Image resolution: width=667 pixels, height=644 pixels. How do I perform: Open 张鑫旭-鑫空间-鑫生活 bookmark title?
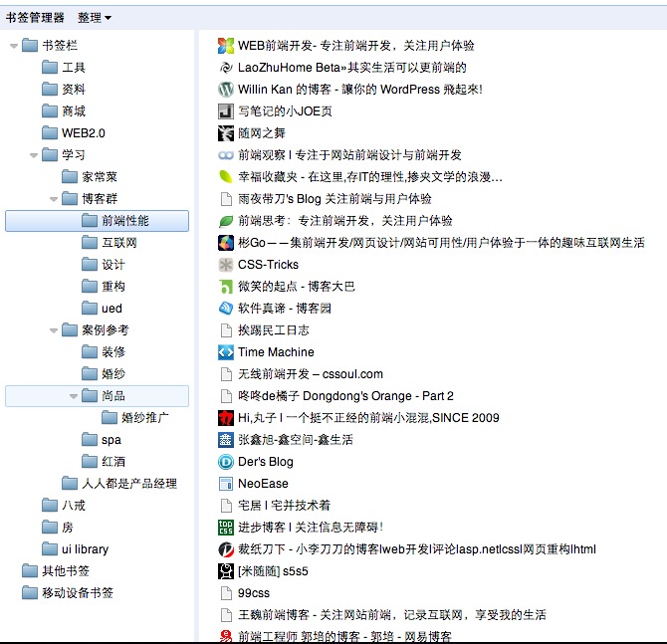click(296, 440)
